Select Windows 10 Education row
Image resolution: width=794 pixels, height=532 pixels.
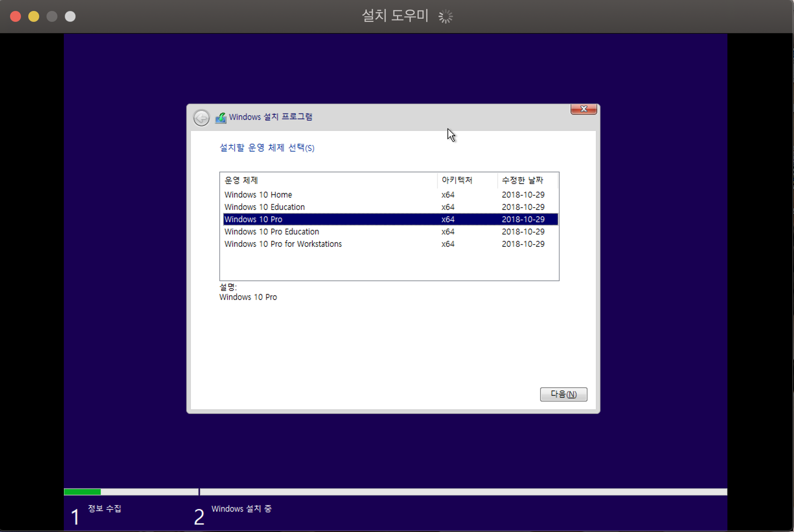click(x=391, y=207)
